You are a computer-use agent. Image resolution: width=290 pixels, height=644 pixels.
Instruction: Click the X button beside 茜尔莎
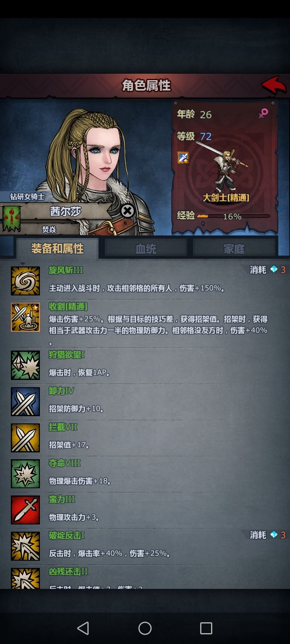[x=128, y=211]
